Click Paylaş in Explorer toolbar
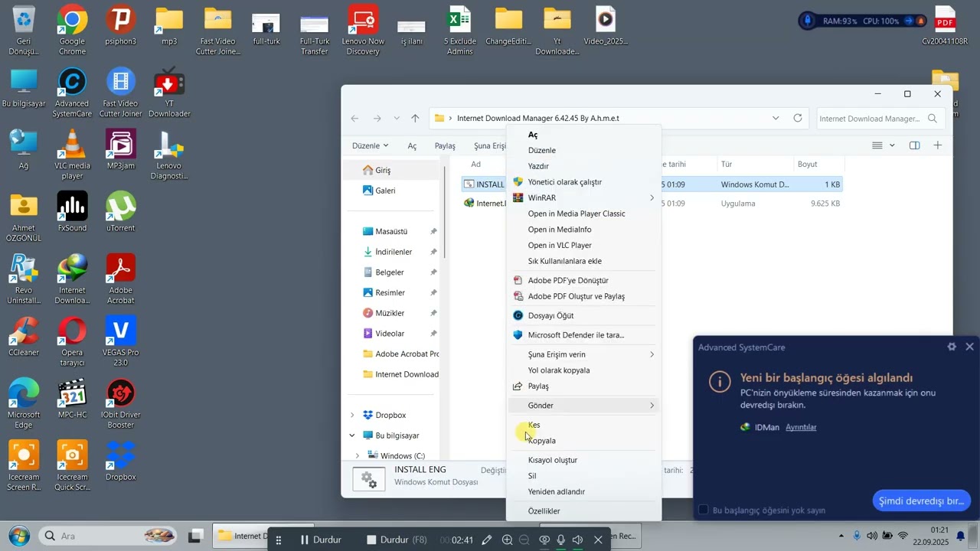Screen dimensions: 980x551 tap(445, 145)
